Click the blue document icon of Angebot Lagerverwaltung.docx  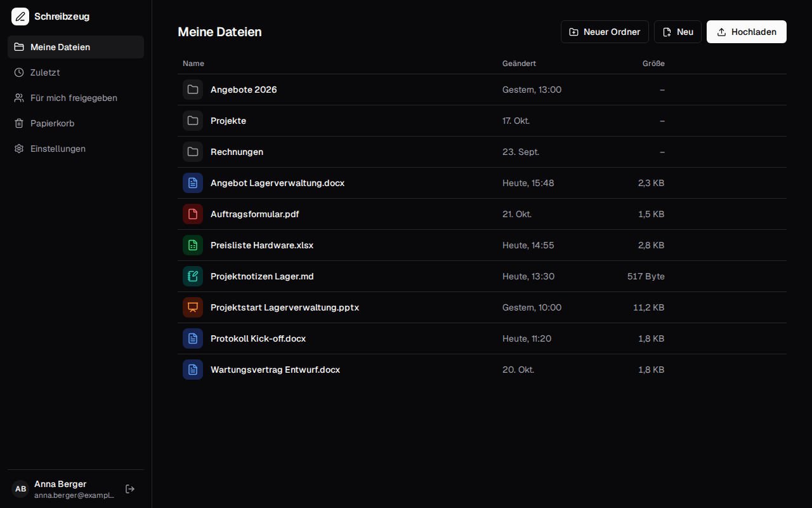point(193,183)
